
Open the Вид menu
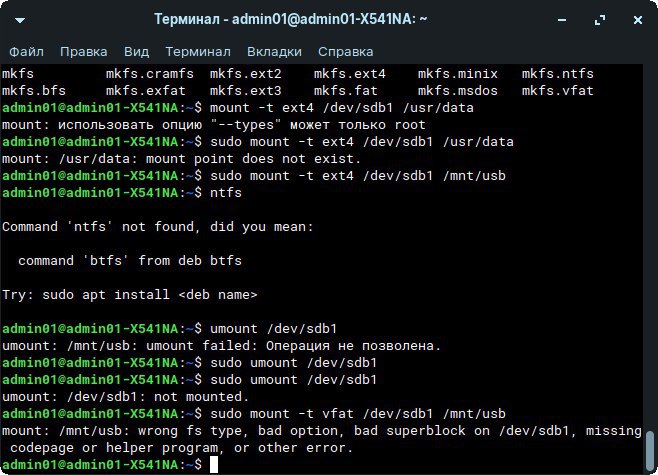tap(136, 51)
